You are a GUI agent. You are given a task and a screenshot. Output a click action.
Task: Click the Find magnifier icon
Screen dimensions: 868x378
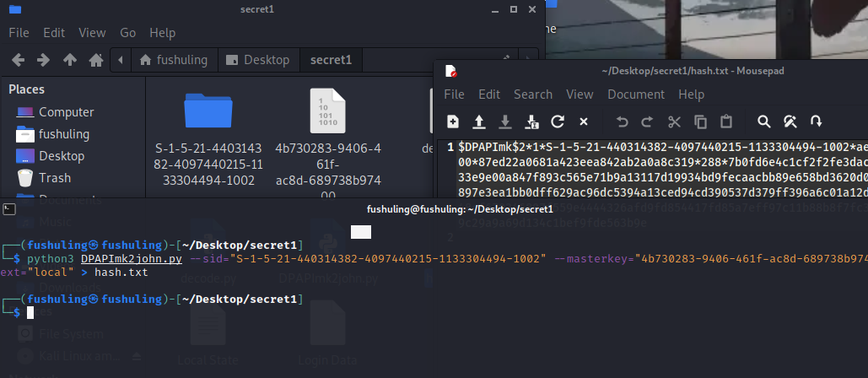[x=763, y=121]
